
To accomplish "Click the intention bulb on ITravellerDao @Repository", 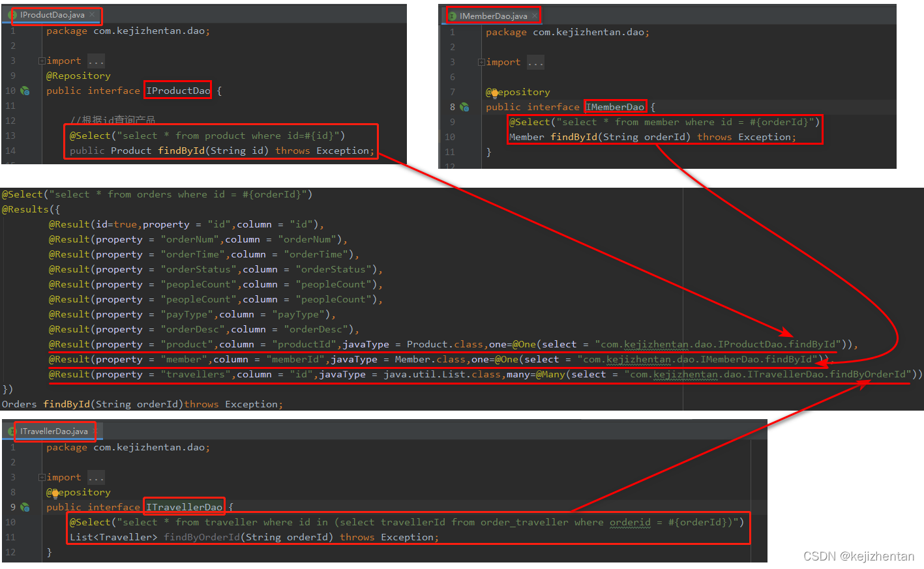I will click(55, 493).
